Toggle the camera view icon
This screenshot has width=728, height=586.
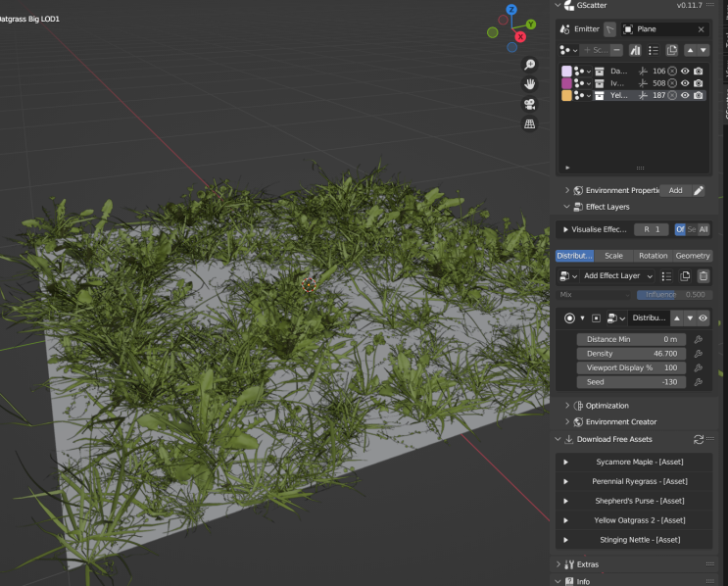click(530, 104)
